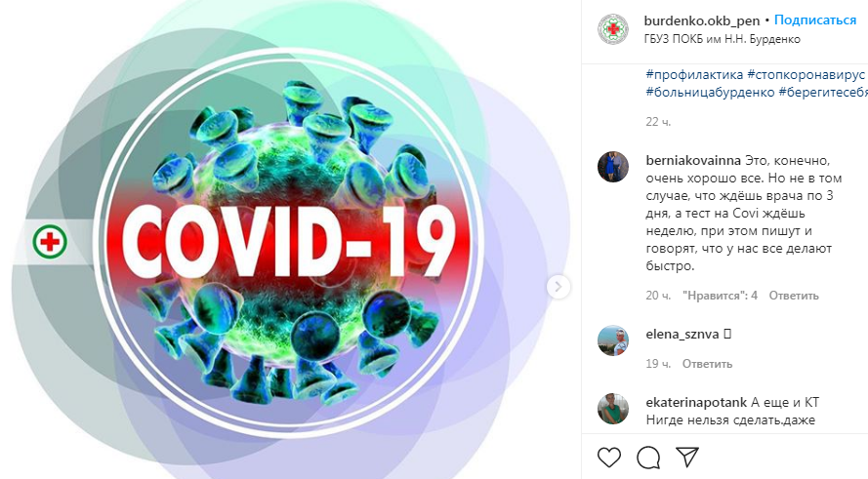Screen dimensions: 868x479
Task: Open berniakovainna username link
Action: [693, 160]
